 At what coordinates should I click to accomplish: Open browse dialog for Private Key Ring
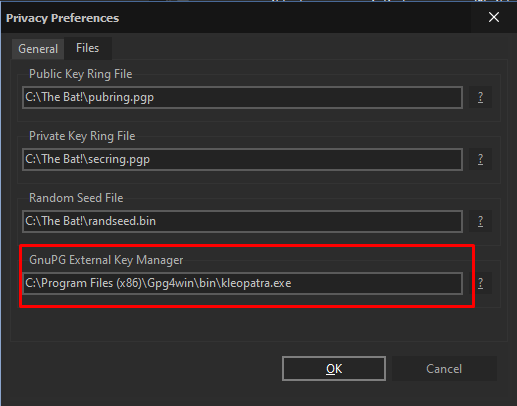(480, 159)
